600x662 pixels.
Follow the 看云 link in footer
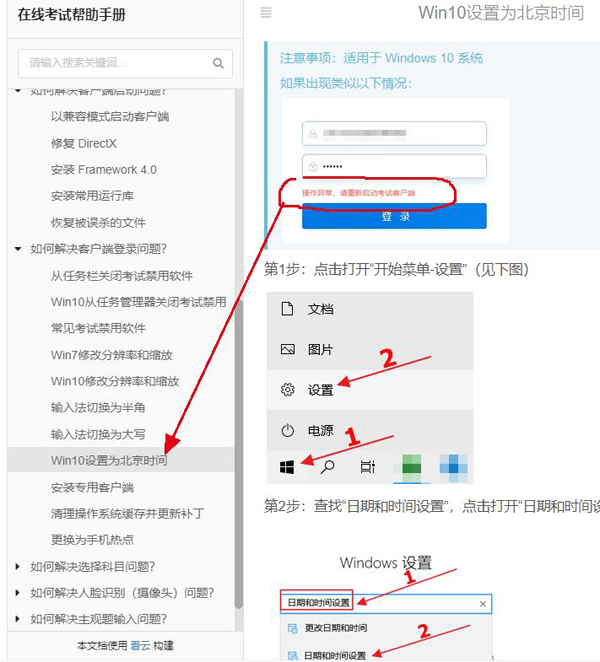140,646
